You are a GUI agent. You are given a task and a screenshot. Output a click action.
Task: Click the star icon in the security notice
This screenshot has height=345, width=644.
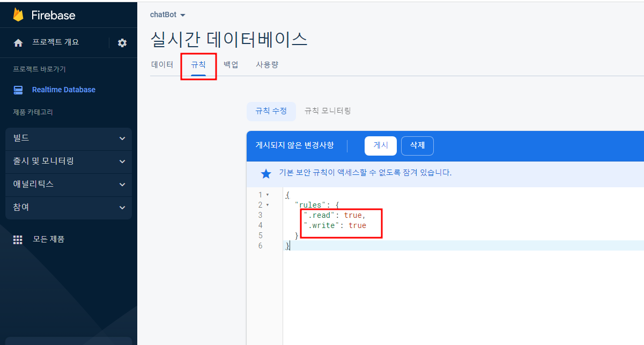point(266,173)
